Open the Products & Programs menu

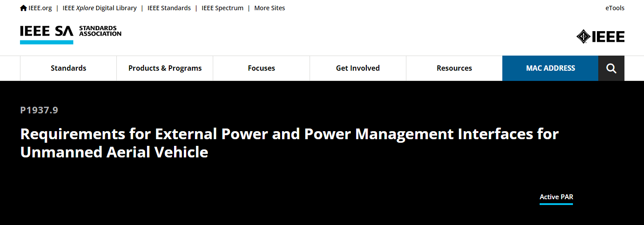coord(165,68)
